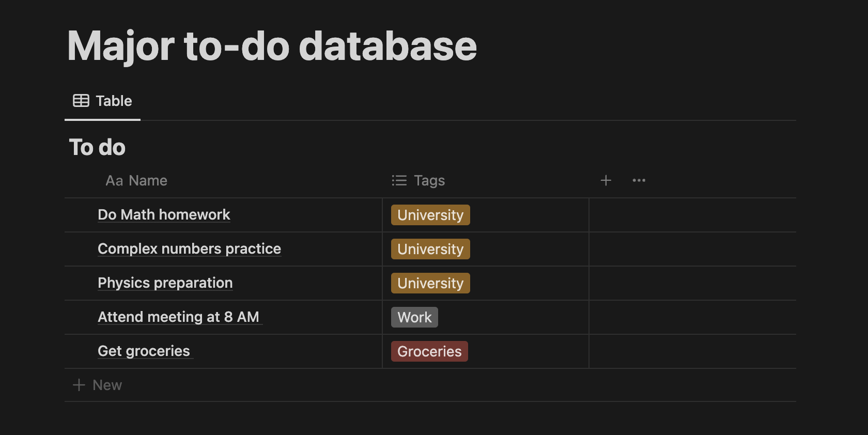
Task: Add a new property column
Action: pos(606,180)
